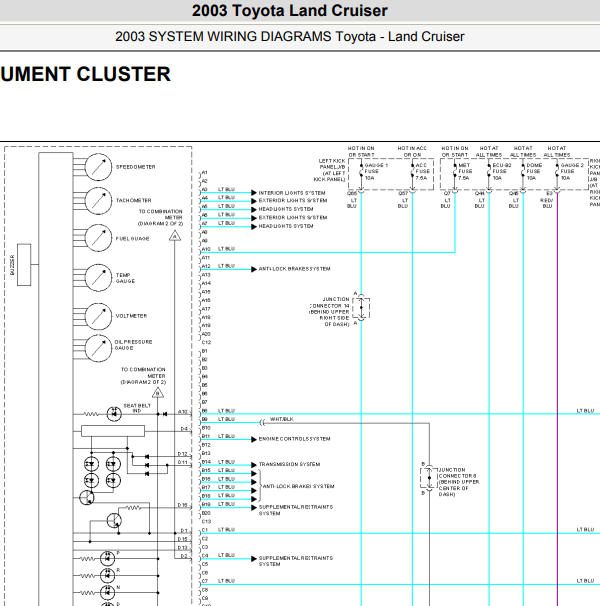This screenshot has width=600, height=606.
Task: Click the arrow pointing to Transmission System
Action: pos(254,465)
